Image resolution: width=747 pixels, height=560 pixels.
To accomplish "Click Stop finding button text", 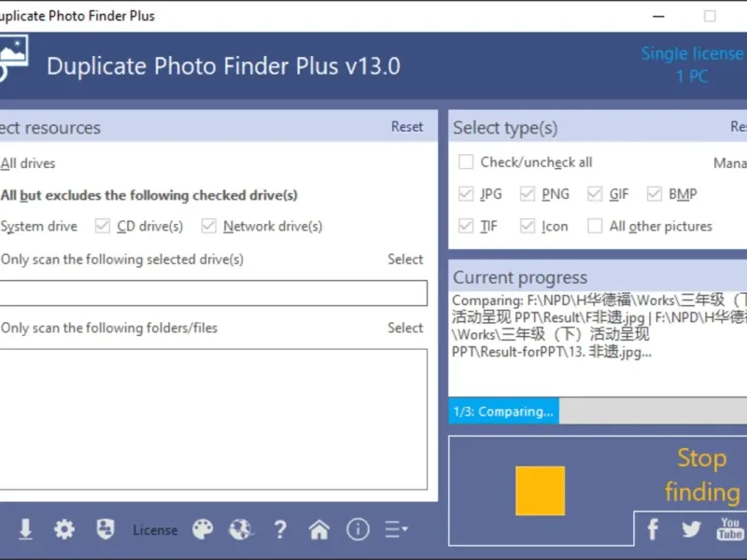I will pyautogui.click(x=702, y=475).
